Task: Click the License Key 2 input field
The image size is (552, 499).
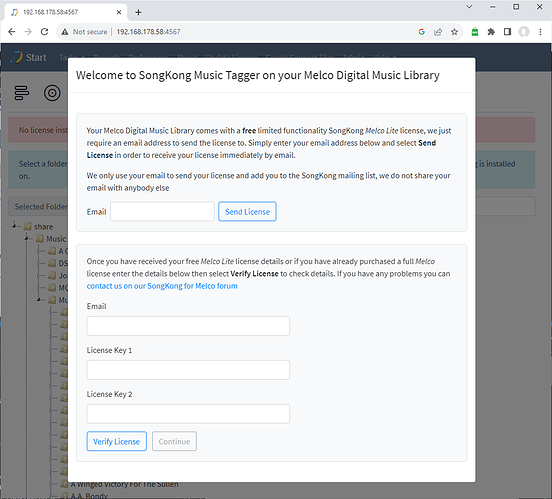Action: pyautogui.click(x=188, y=414)
